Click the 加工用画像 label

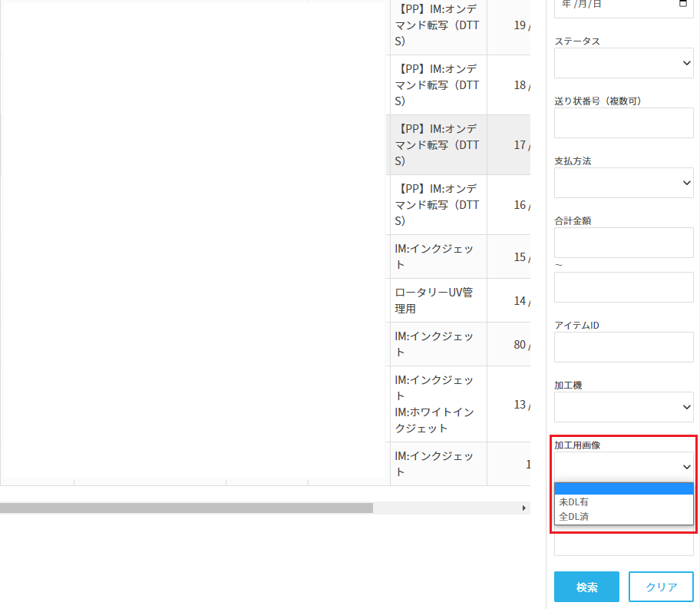coord(576,445)
